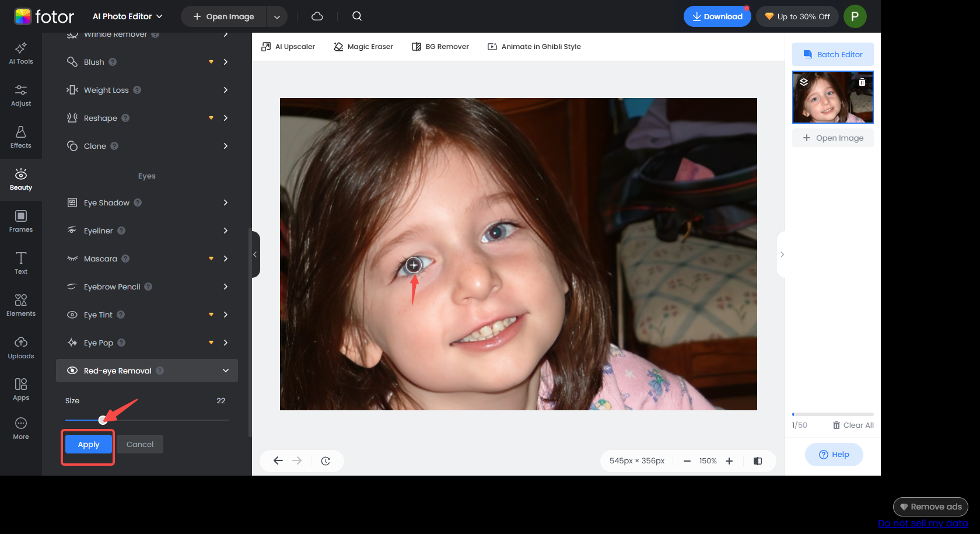Expand the Weight Loss option

point(226,90)
